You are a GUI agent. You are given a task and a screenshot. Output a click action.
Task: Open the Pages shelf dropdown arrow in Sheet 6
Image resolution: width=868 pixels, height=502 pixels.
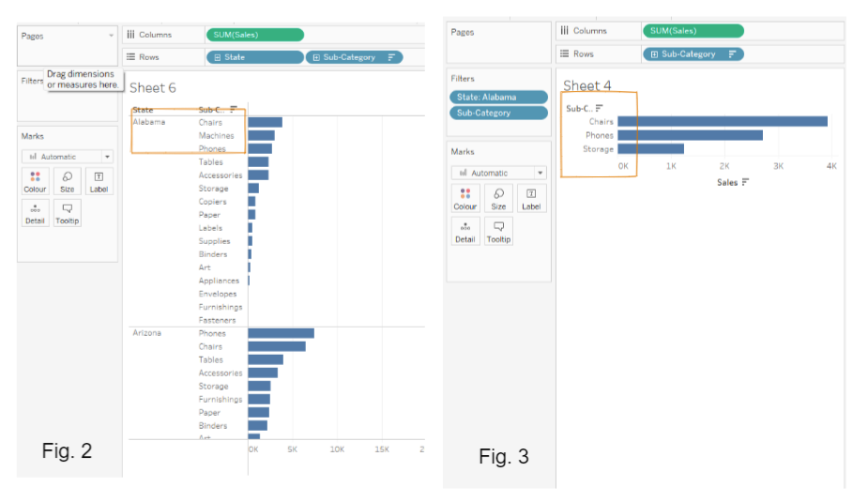click(112, 36)
